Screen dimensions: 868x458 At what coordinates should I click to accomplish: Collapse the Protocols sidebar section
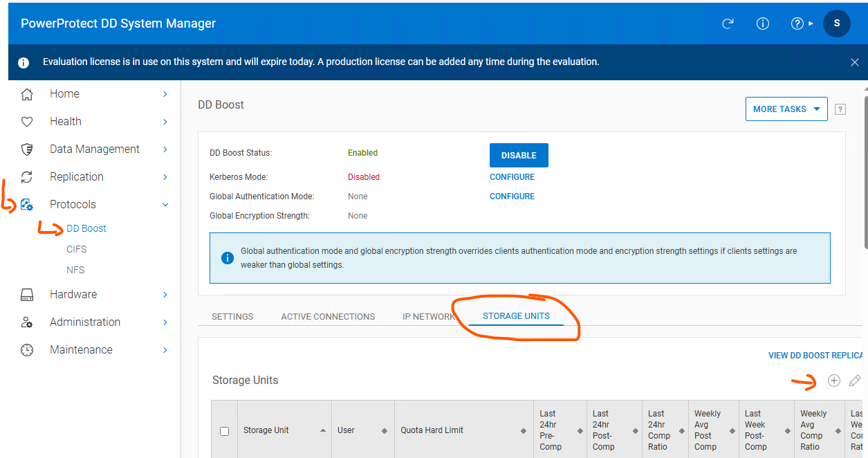pyautogui.click(x=165, y=205)
